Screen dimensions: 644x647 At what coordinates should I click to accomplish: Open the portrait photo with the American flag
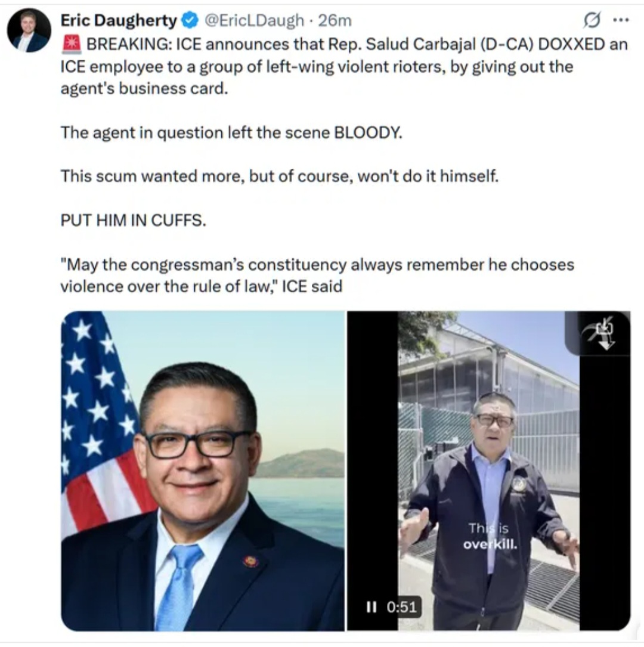click(x=203, y=471)
